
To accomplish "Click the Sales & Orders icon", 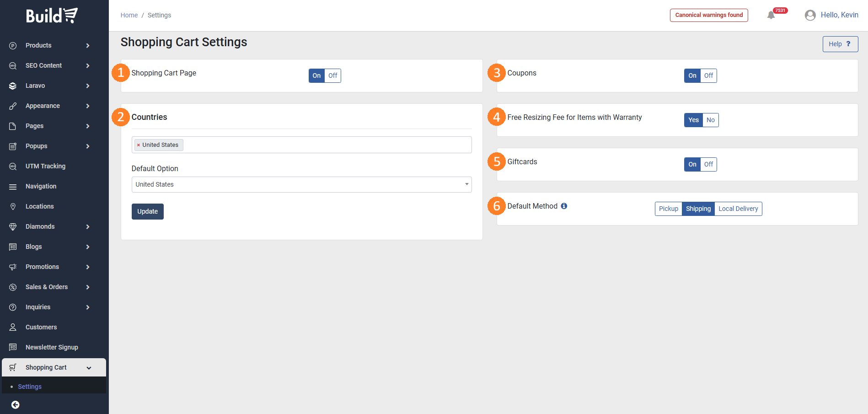I will tap(13, 287).
